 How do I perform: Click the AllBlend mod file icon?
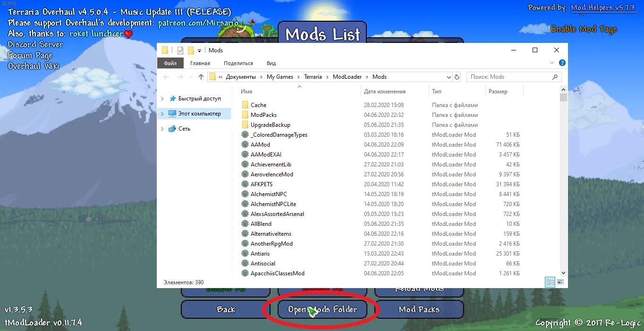click(x=245, y=224)
